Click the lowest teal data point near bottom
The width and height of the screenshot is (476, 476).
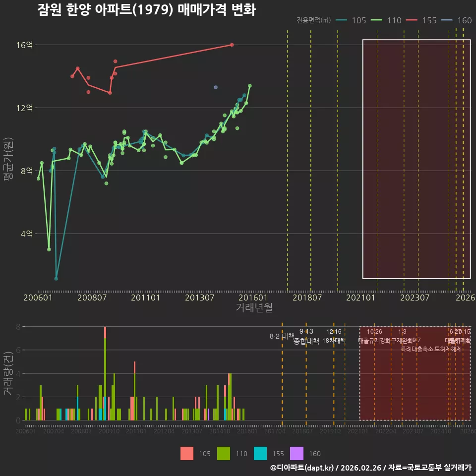(56, 278)
